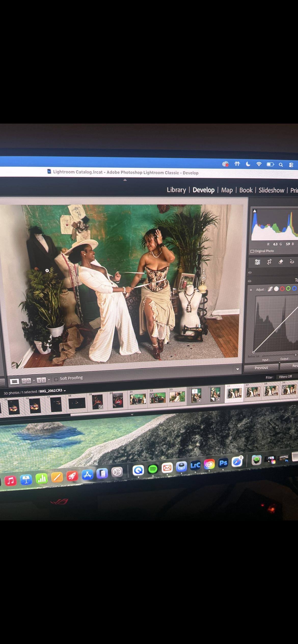
Task: Open the IMG_2062.CR3 filename dropdown
Action: pos(65,391)
